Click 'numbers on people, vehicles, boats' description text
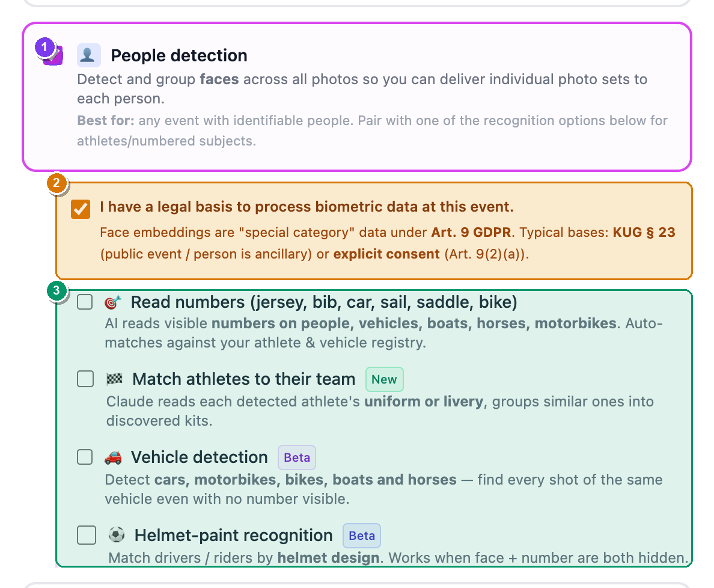The image size is (714, 588). tap(413, 323)
